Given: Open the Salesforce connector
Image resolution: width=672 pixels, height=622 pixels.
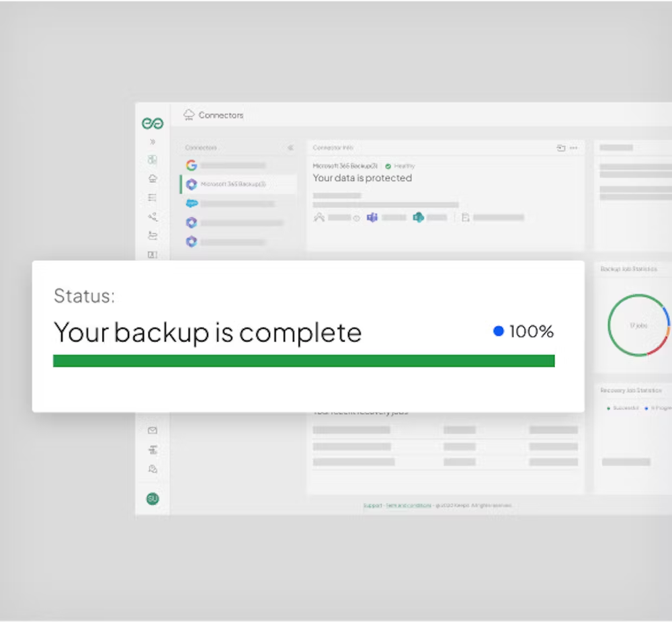Looking at the screenshot, I should tap(192, 203).
